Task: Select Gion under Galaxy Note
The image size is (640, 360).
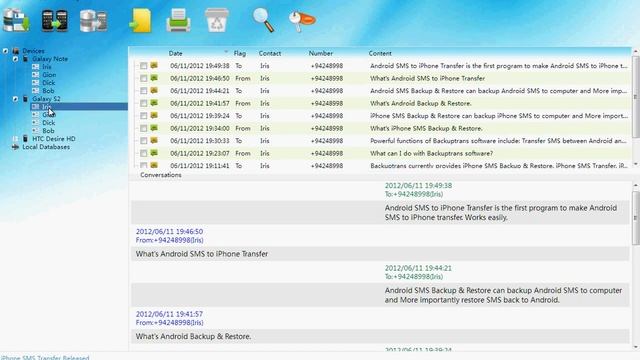Action: (49, 75)
